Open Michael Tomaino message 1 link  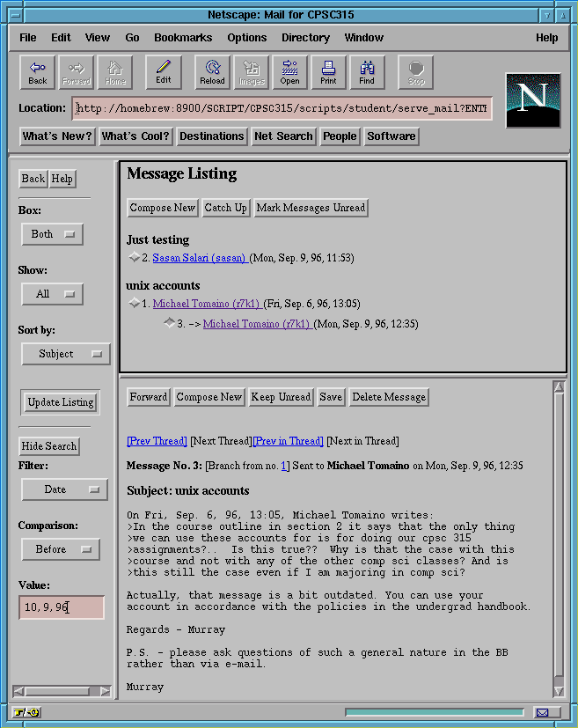(x=207, y=304)
